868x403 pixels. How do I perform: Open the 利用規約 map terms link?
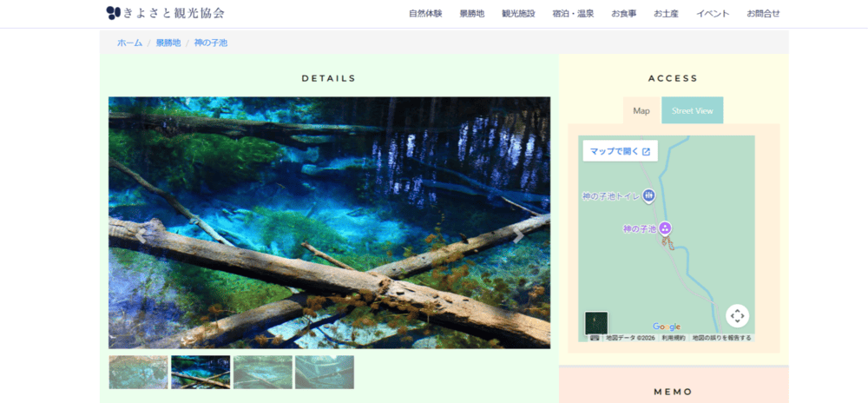674,338
